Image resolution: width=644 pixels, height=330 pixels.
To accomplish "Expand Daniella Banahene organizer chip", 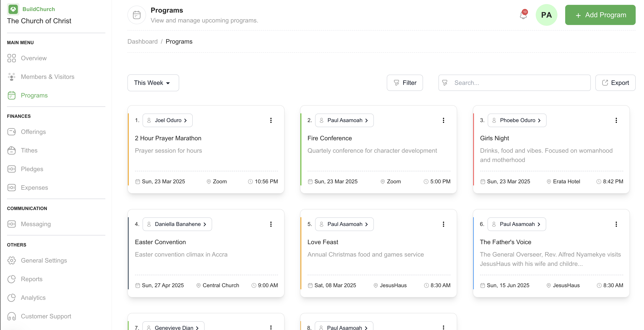I will point(177,224).
